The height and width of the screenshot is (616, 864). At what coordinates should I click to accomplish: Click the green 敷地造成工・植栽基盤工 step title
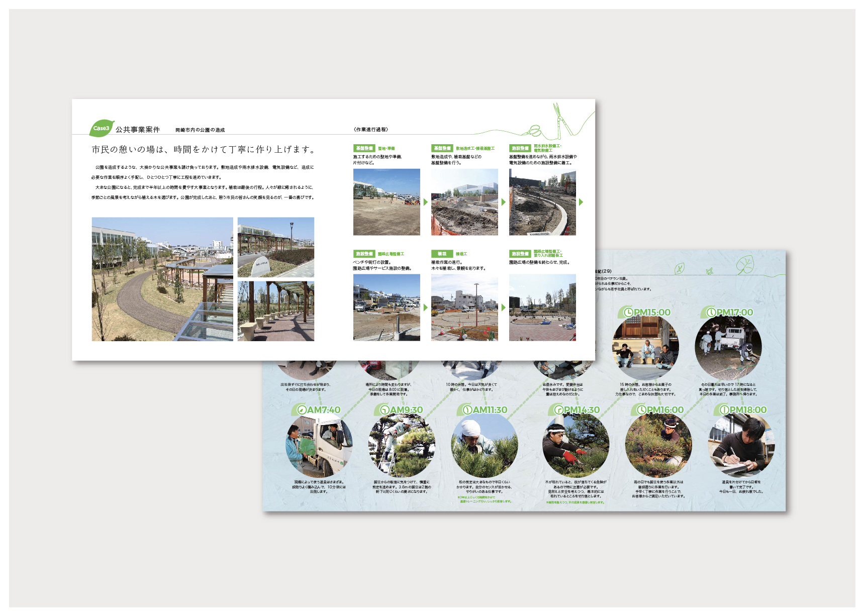[475, 148]
